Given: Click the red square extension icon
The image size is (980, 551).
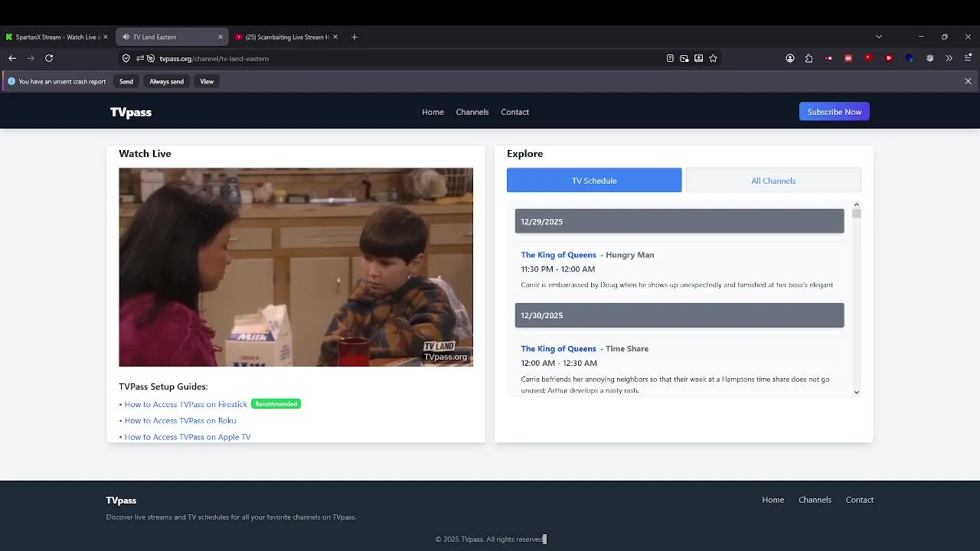Looking at the screenshot, I should point(848,58).
